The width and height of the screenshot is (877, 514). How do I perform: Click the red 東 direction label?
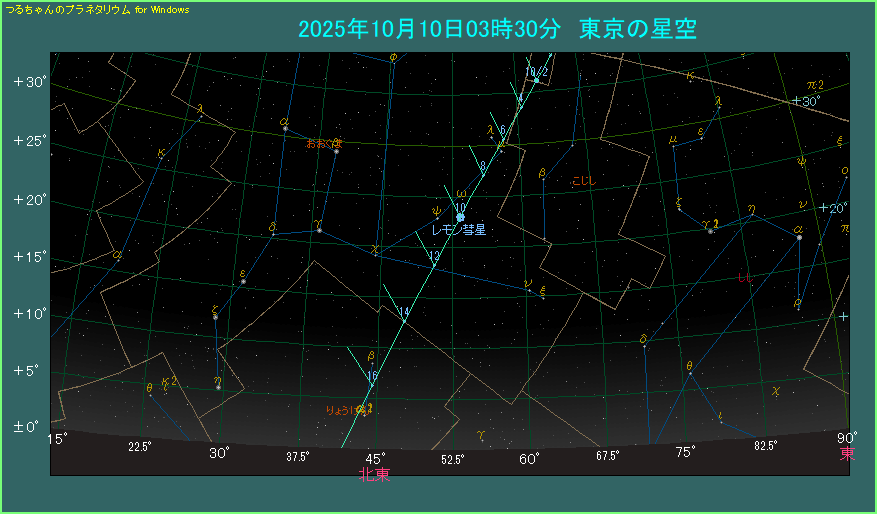(x=846, y=452)
